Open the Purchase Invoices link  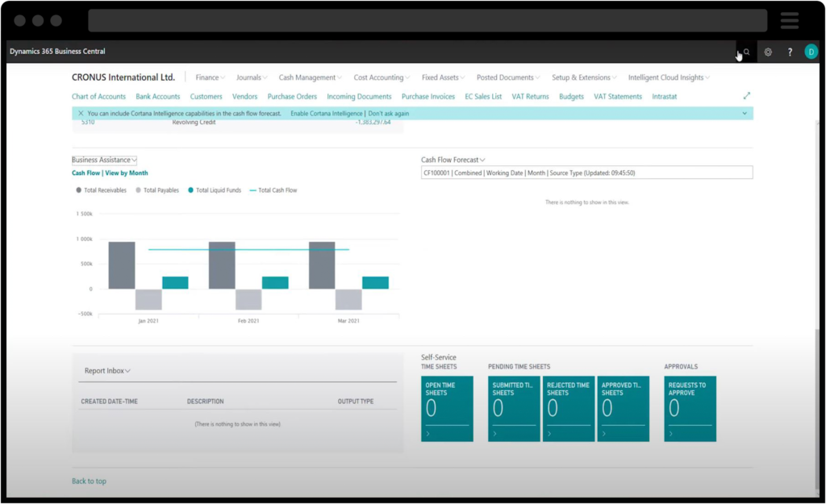[x=428, y=97]
